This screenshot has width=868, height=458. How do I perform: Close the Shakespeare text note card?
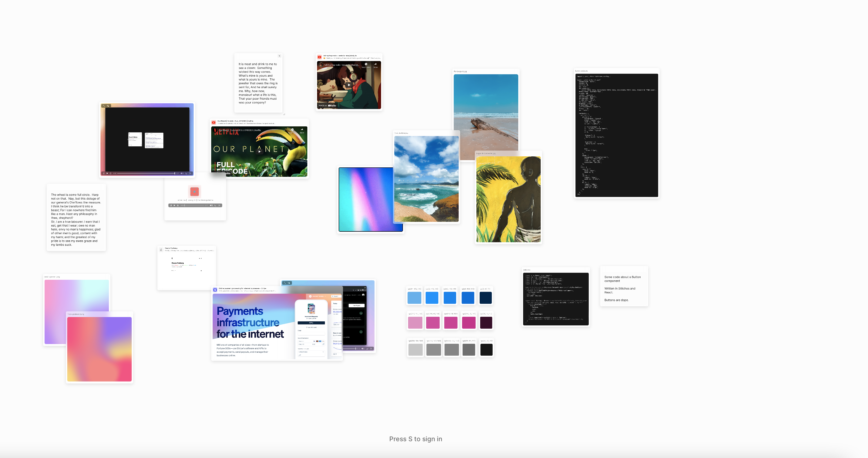click(x=279, y=56)
